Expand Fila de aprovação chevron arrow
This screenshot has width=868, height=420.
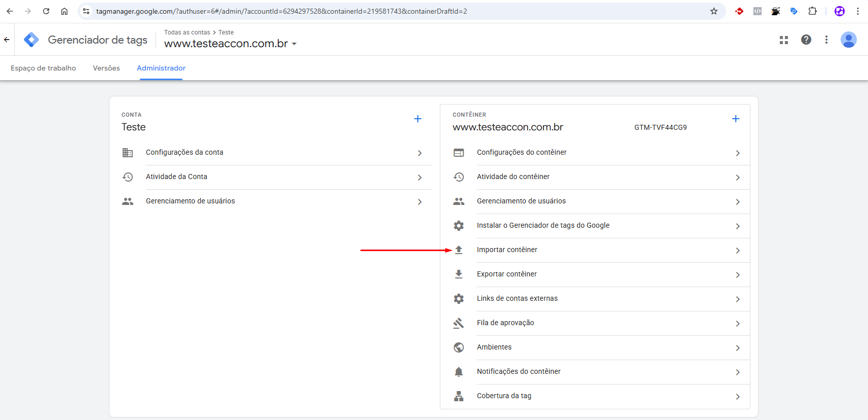(x=737, y=324)
